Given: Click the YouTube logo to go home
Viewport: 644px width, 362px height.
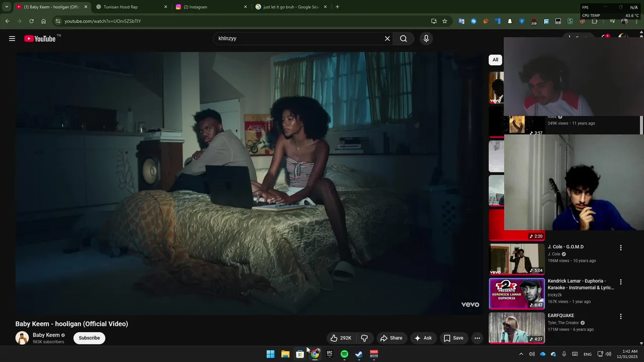Looking at the screenshot, I should point(40,39).
